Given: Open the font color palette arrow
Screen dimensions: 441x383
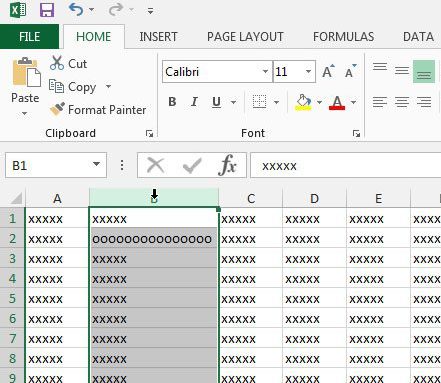Looking at the screenshot, I should [354, 102].
